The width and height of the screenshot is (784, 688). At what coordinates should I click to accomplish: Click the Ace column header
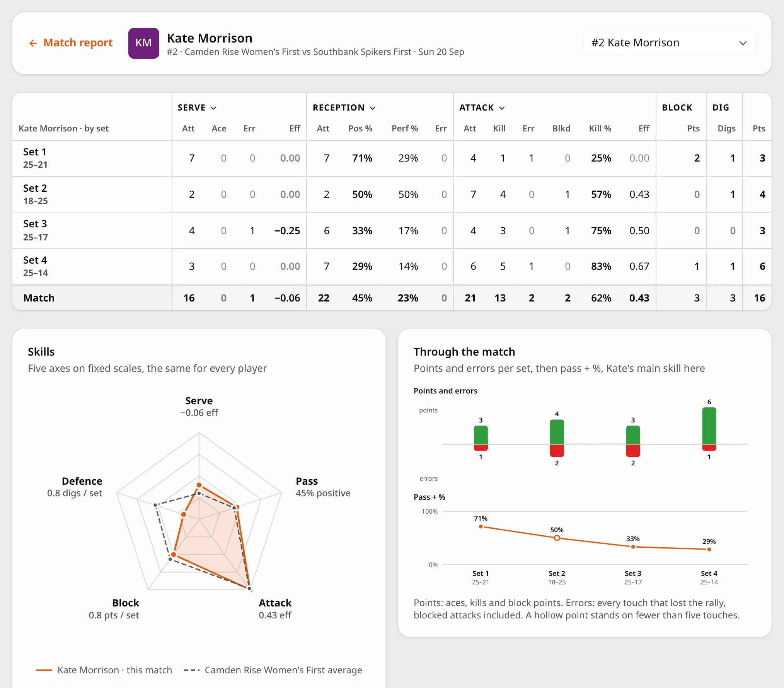click(x=219, y=129)
